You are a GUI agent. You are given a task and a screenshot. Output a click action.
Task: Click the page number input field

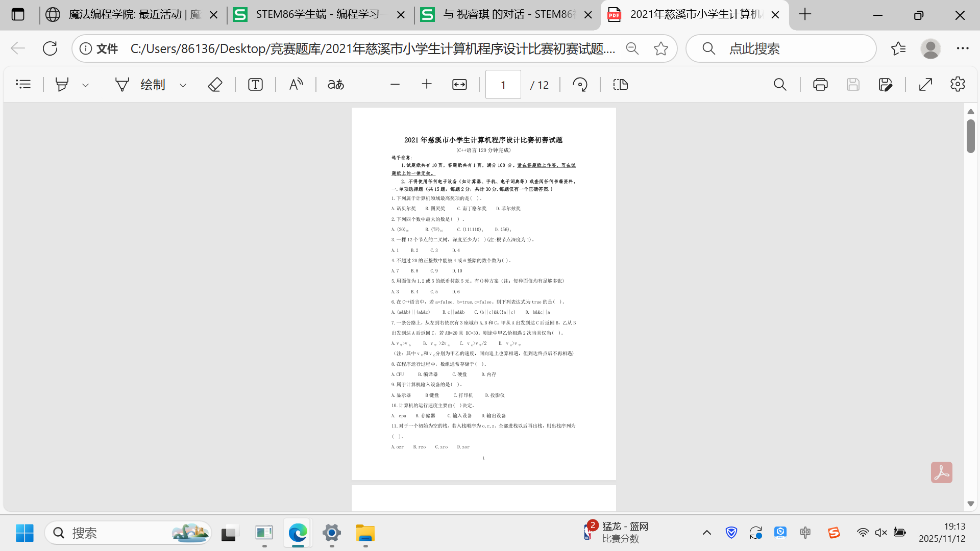pos(503,85)
